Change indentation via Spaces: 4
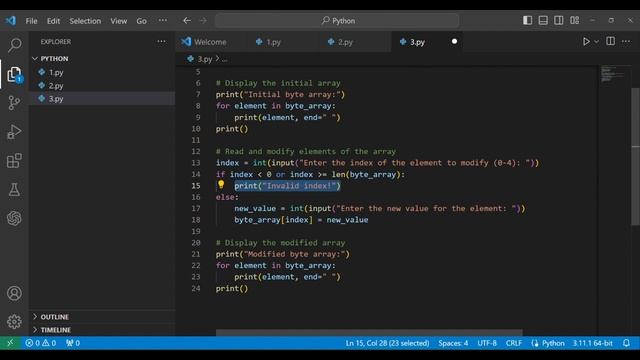Viewport: 640px width, 360px height. (453, 343)
